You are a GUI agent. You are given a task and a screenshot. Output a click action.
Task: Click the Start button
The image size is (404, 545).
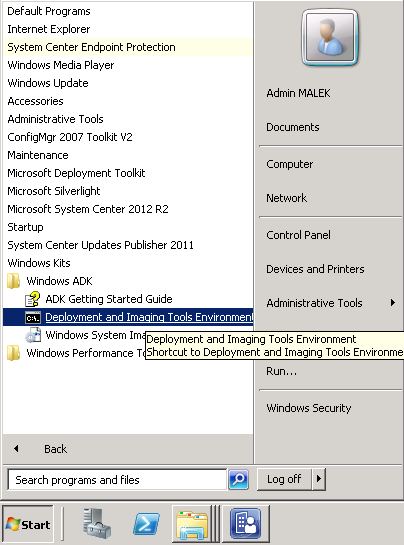(28, 524)
